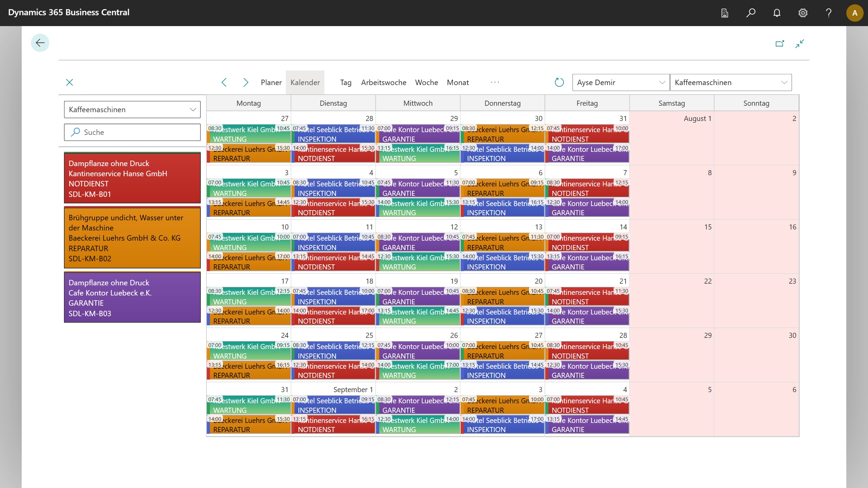Viewport: 868px width, 488px height.
Task: Open 07:00 REPARATUR event on Thursday 6
Action: 502,188
